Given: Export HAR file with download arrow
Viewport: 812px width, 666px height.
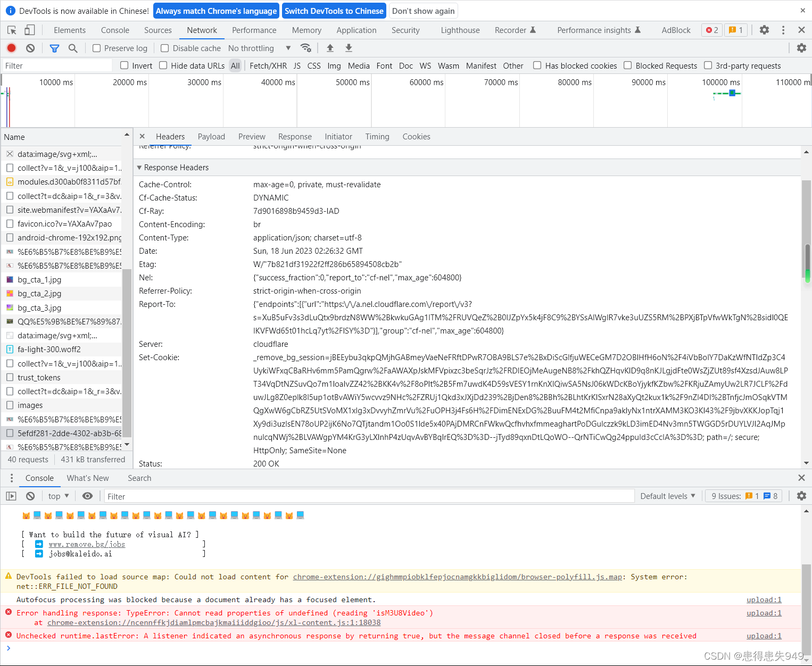Looking at the screenshot, I should (x=349, y=48).
